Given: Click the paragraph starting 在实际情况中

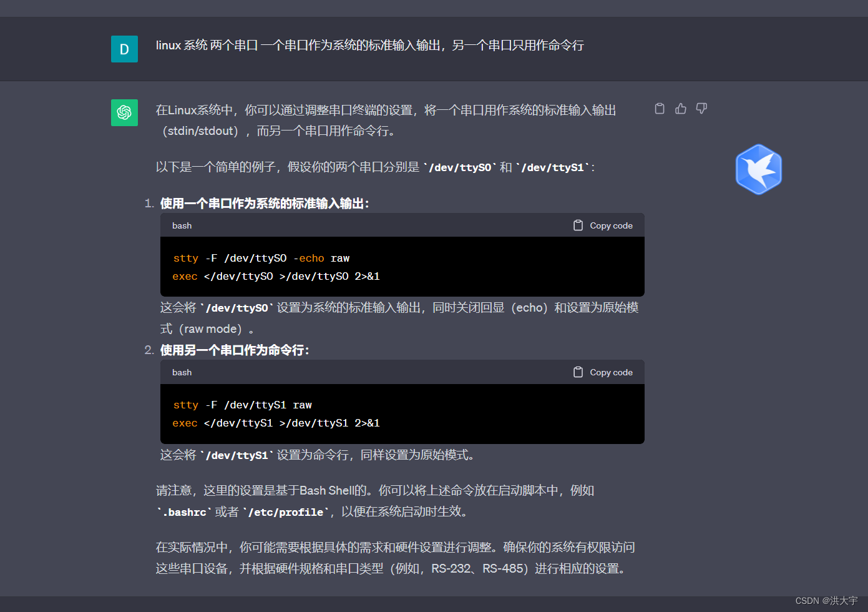Looking at the screenshot, I should [x=395, y=558].
